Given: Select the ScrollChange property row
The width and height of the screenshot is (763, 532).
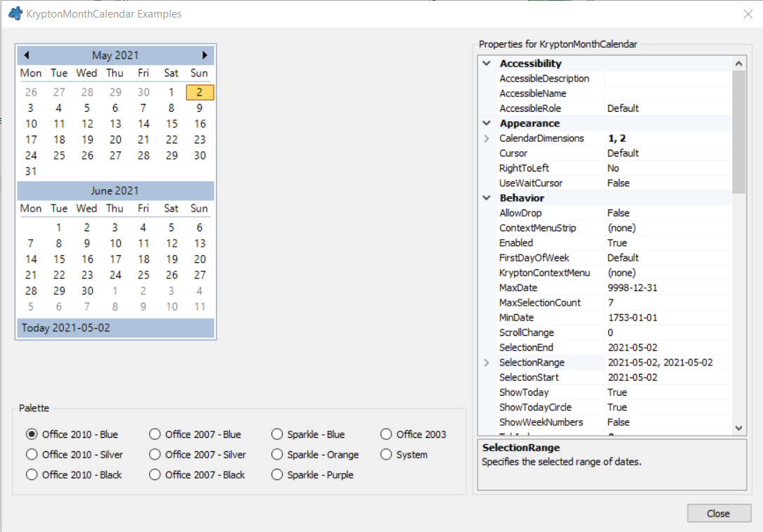Looking at the screenshot, I should coord(615,332).
